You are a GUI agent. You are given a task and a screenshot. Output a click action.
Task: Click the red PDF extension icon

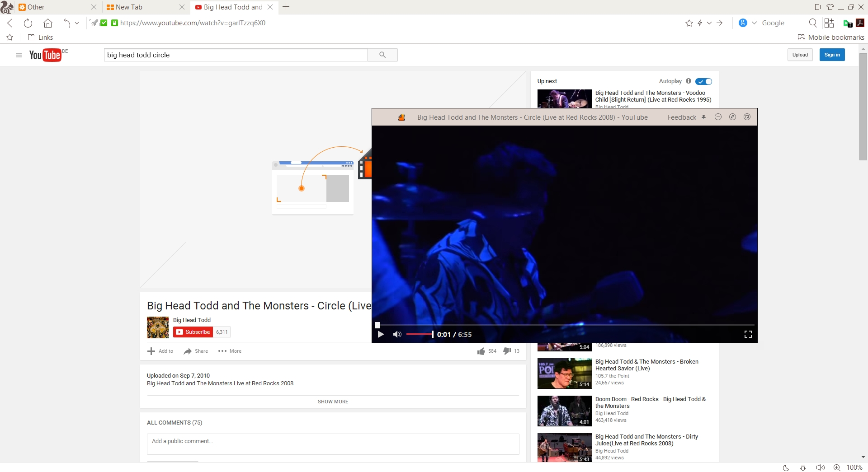860,23
